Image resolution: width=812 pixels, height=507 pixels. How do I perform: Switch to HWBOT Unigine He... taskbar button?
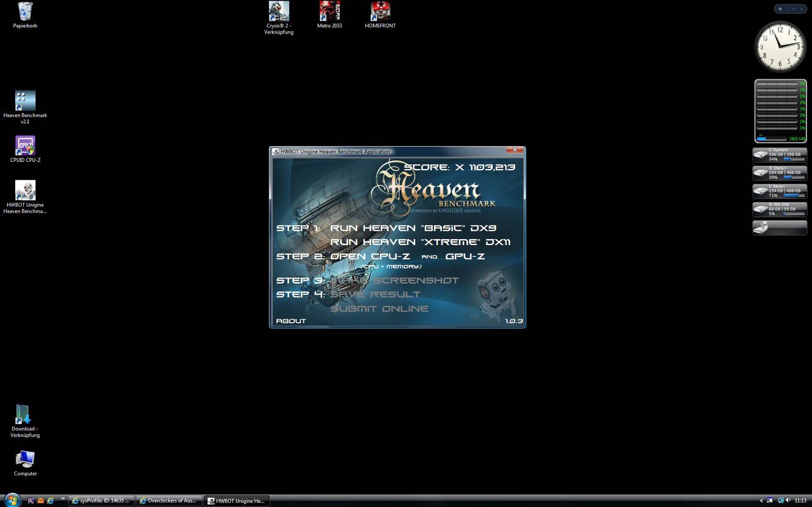(x=237, y=500)
